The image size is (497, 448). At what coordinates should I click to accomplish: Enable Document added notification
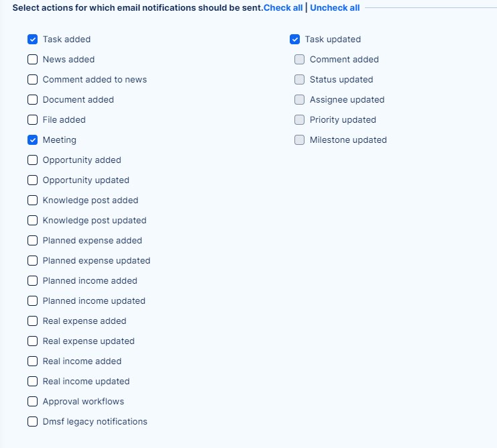tap(32, 100)
